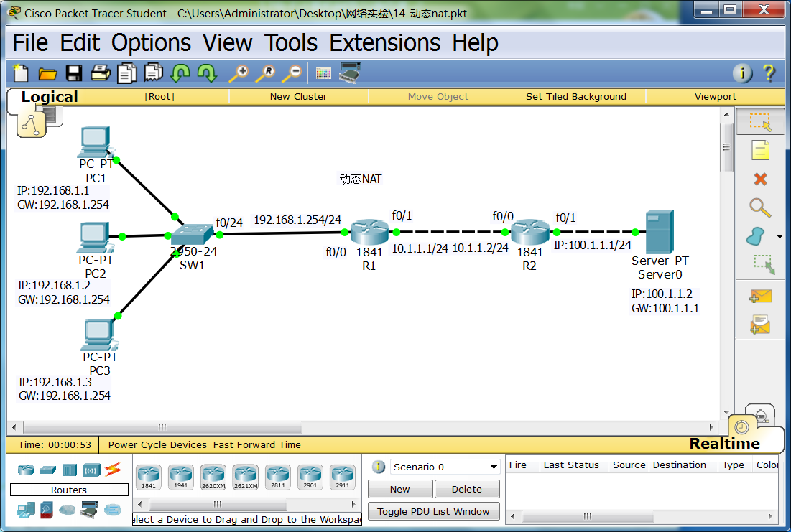The width and height of the screenshot is (791, 532).
Task: Choose the Draw Polygon shape tool
Action: [x=755, y=236]
